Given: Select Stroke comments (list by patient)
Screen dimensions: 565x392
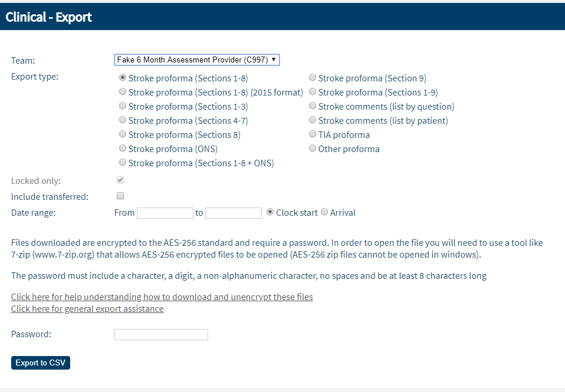Looking at the screenshot, I should 313,120.
